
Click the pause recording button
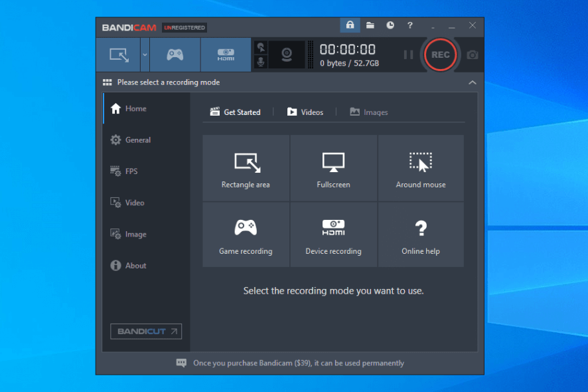click(408, 55)
